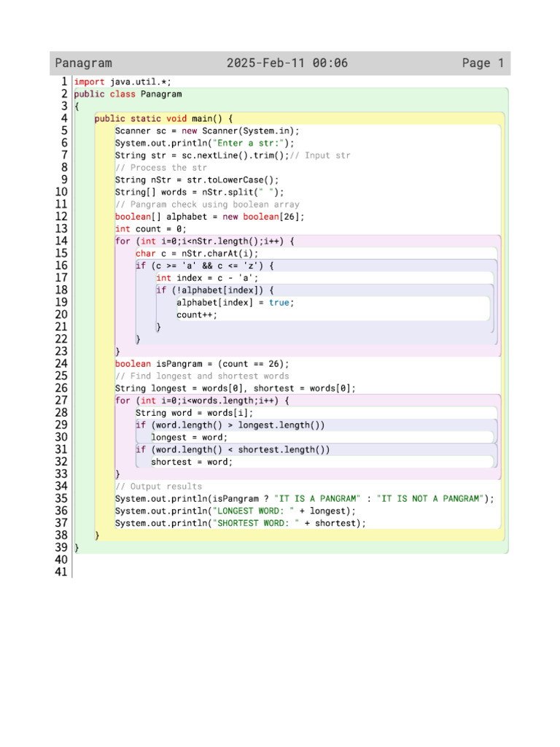The height and width of the screenshot is (747, 560).
Task: Click the 'Scanner sc = new Scanner(System.in);' line
Action: coord(207,131)
